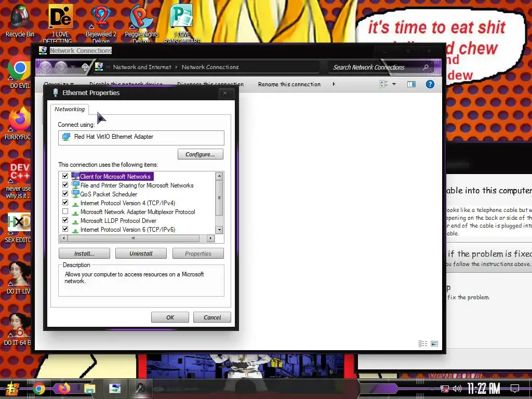
Task: Uncheck Microsoft LLDP Protocol Driver
Action: [x=65, y=220]
